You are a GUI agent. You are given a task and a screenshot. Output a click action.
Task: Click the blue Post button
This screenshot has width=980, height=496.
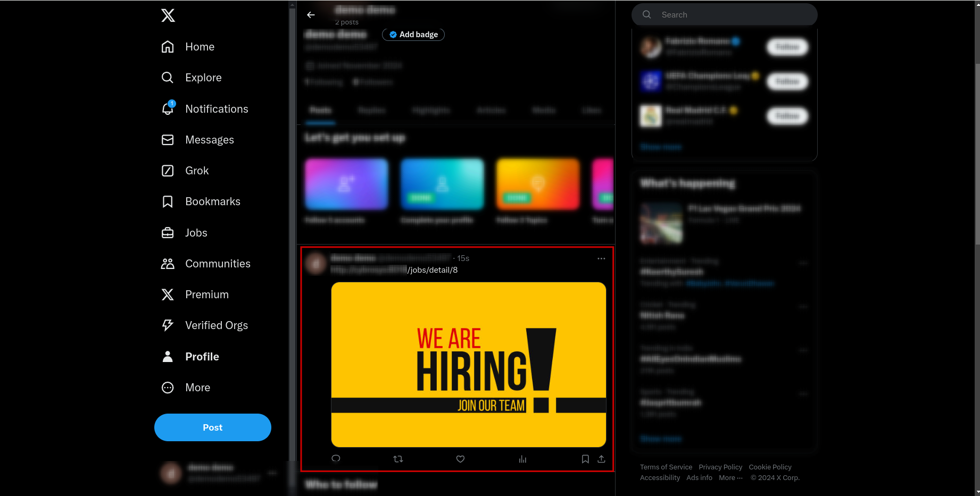[x=213, y=427]
